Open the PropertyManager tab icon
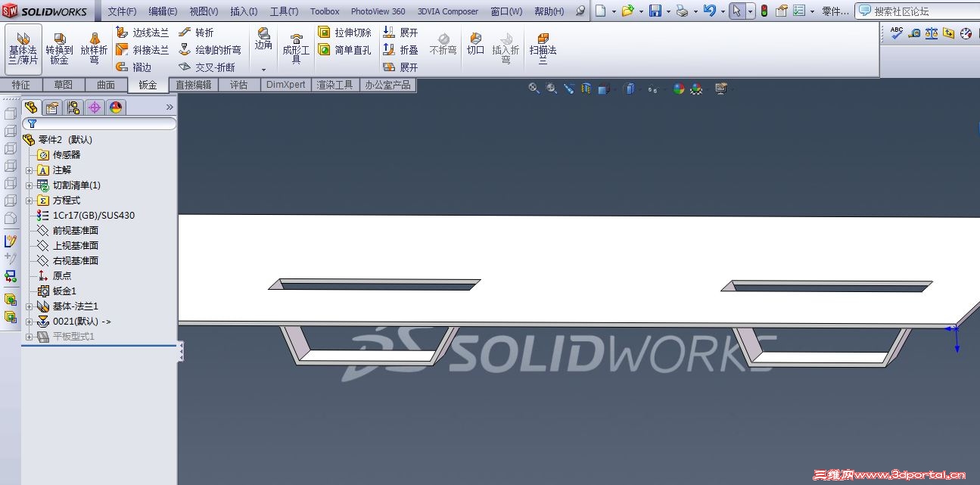980x485 pixels. tap(51, 107)
